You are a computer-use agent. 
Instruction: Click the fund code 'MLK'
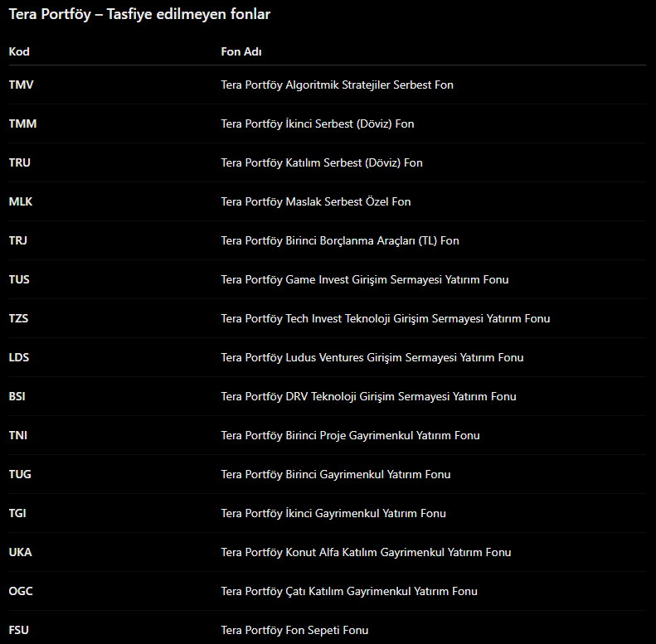21,201
